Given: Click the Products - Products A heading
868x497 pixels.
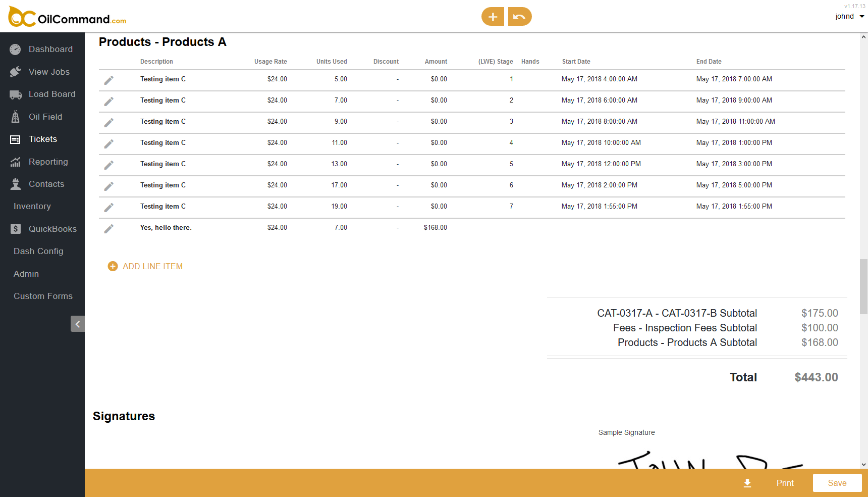Looking at the screenshot, I should click(x=162, y=42).
